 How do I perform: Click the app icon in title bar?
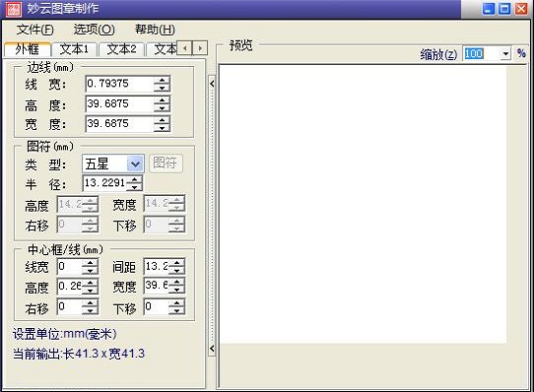[x=14, y=9]
